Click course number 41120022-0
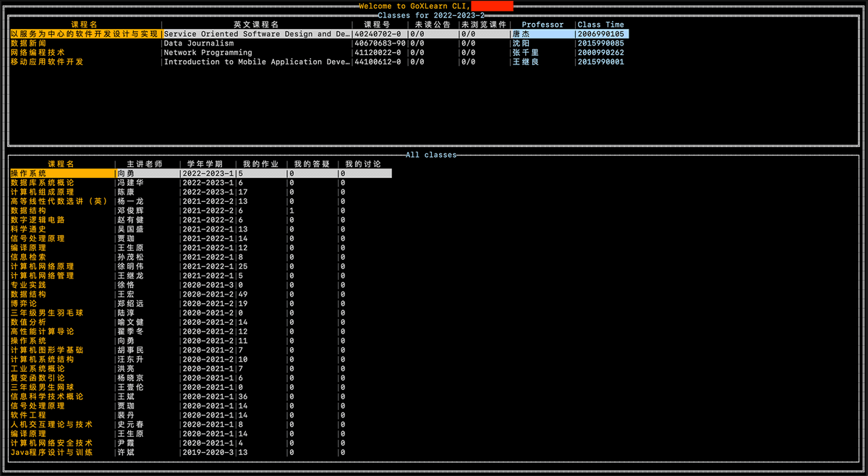The width and height of the screenshot is (868, 476). click(378, 53)
